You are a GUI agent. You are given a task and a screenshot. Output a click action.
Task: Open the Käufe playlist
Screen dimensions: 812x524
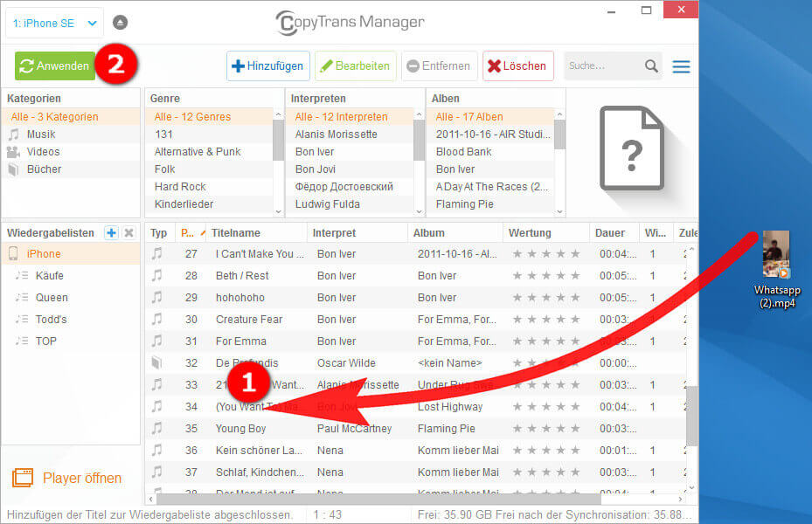pos(71,276)
